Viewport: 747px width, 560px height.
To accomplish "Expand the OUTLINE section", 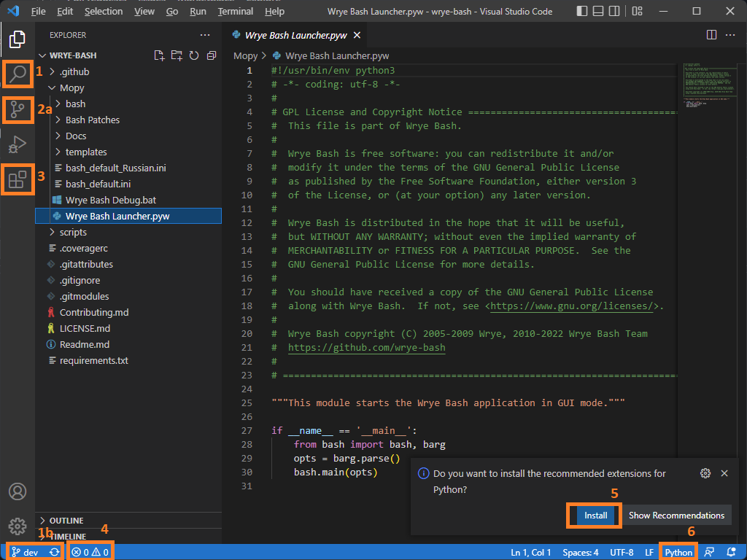I will click(128, 521).
